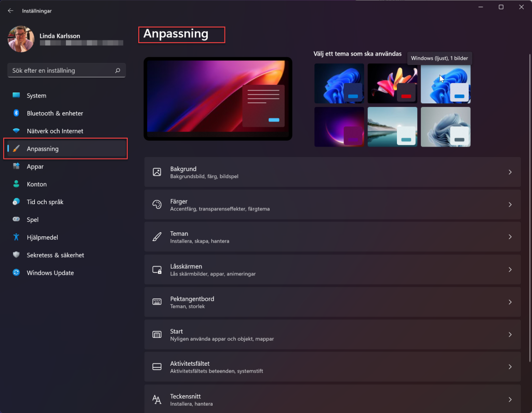Click the vertical scrollbar of the settings page

530,207
